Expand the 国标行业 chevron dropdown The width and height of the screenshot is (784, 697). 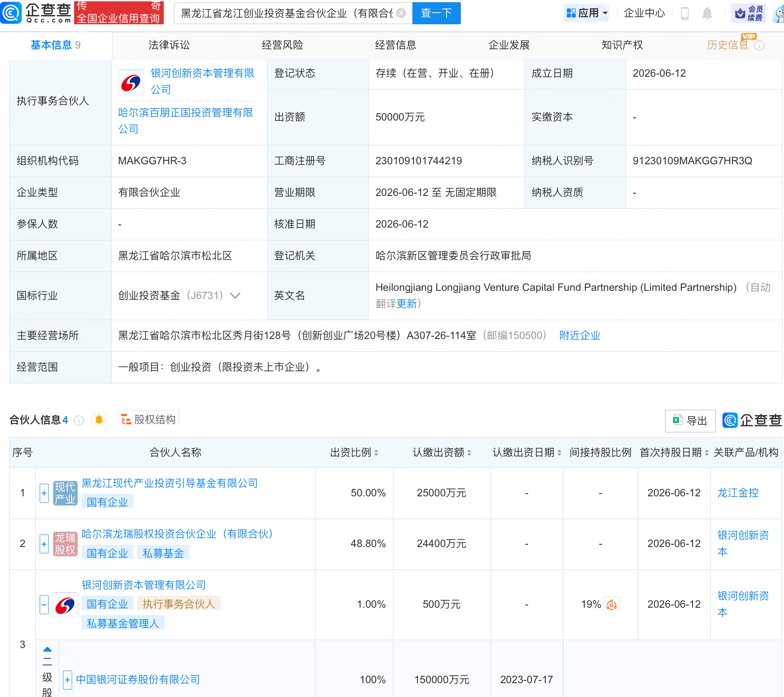pos(235,296)
